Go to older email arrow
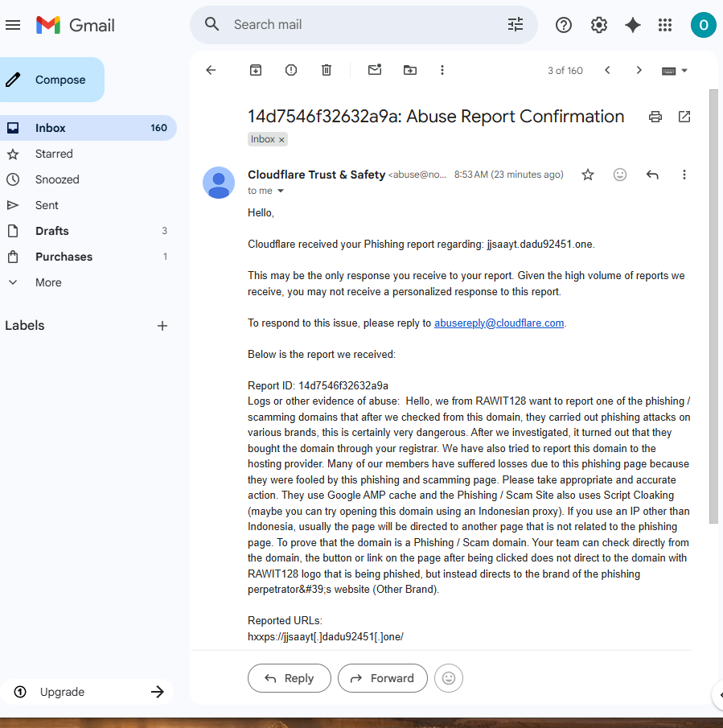723x728 pixels. [639, 70]
